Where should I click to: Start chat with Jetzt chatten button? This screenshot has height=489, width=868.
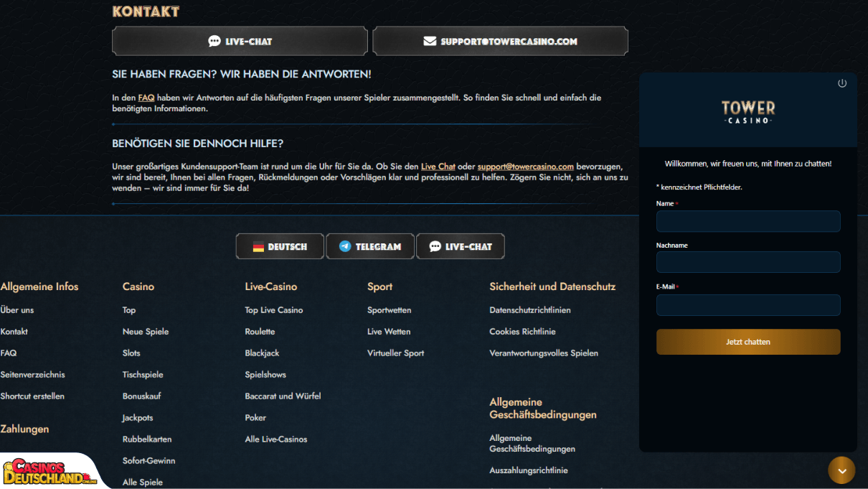748,342
